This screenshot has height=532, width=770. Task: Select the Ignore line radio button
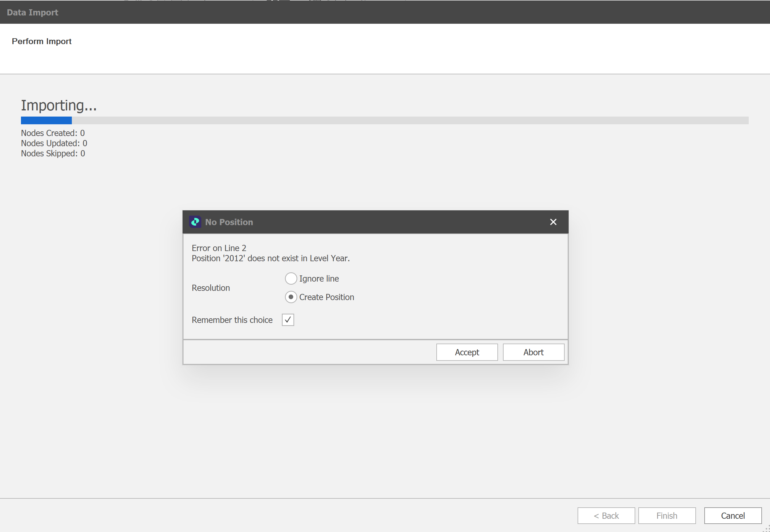(291, 278)
